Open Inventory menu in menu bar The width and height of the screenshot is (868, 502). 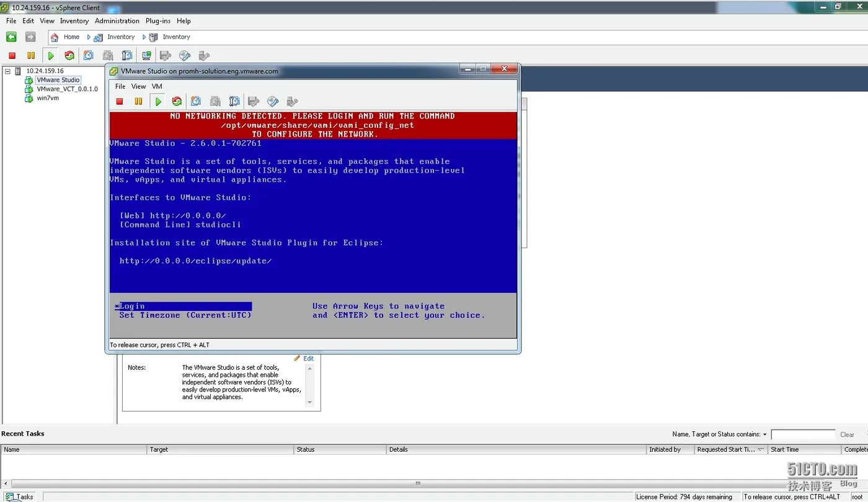pyautogui.click(x=74, y=20)
